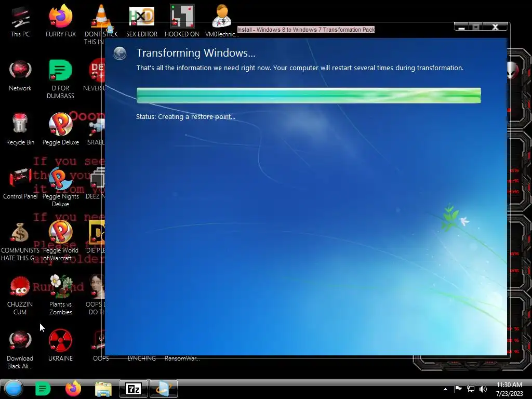Open the NEVER red desktop icon
This screenshot has width=532, height=399.
[x=95, y=76]
